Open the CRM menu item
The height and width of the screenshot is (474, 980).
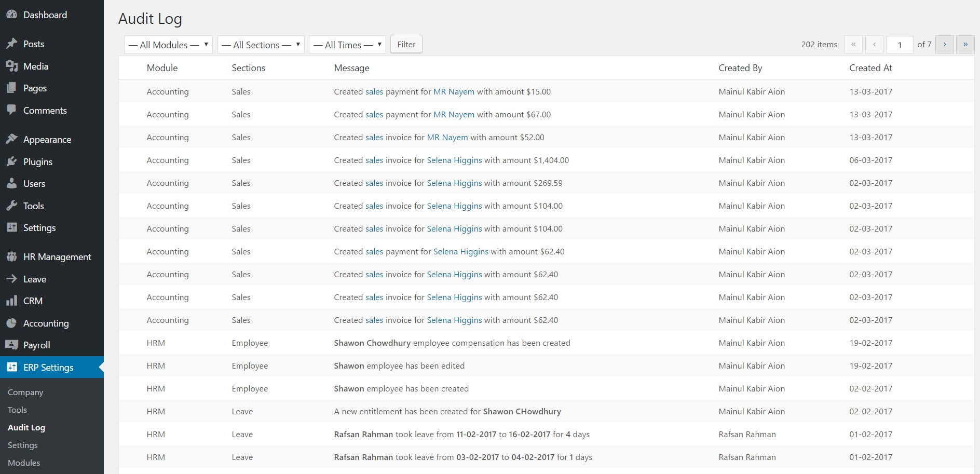point(52,301)
